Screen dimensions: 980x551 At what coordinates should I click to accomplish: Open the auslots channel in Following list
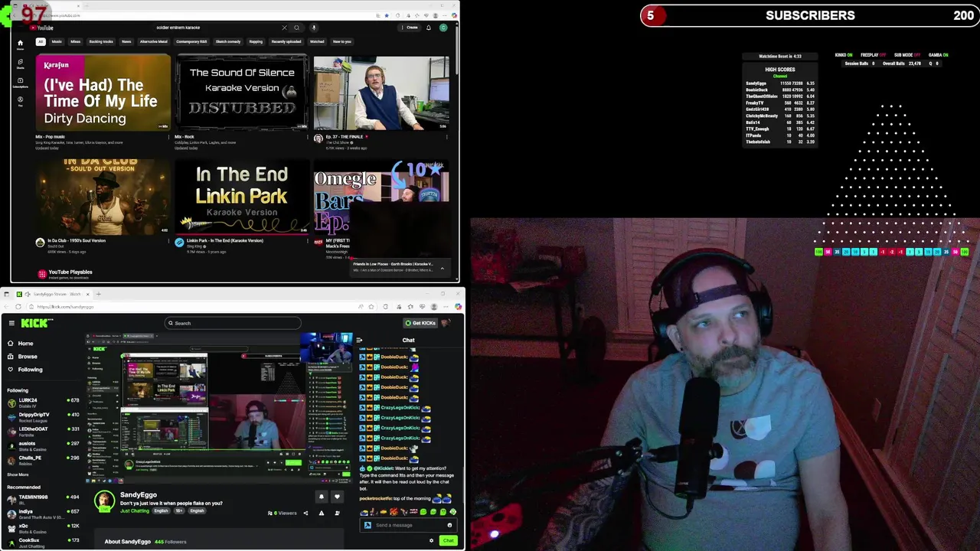tap(43, 445)
